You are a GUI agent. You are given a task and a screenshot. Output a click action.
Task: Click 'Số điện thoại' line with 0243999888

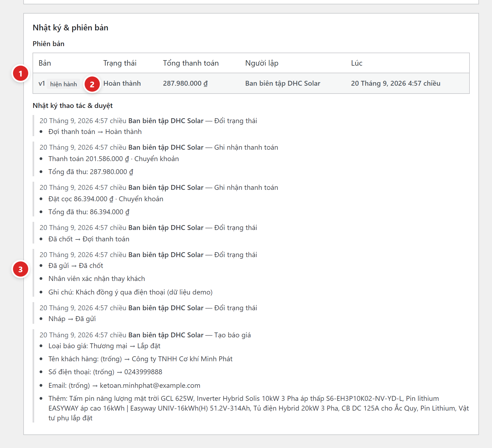[x=105, y=372]
